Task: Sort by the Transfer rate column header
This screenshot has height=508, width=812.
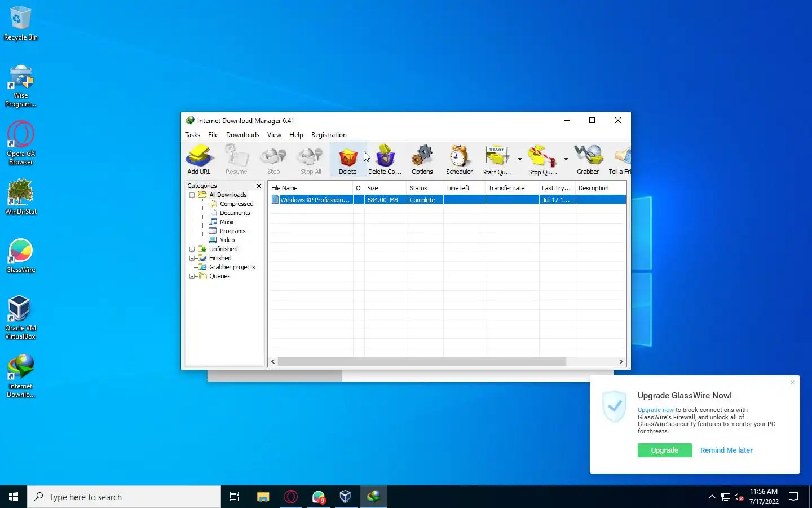Action: click(512, 188)
